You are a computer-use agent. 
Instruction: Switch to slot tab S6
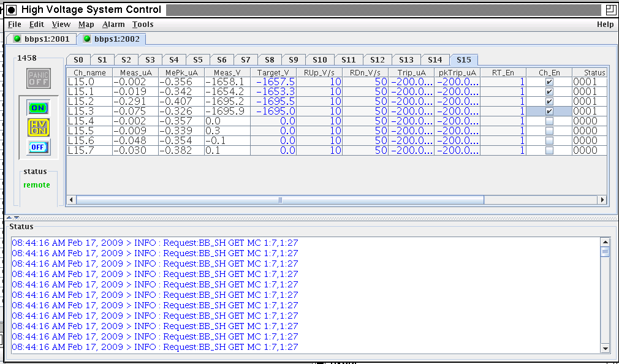[222, 59]
